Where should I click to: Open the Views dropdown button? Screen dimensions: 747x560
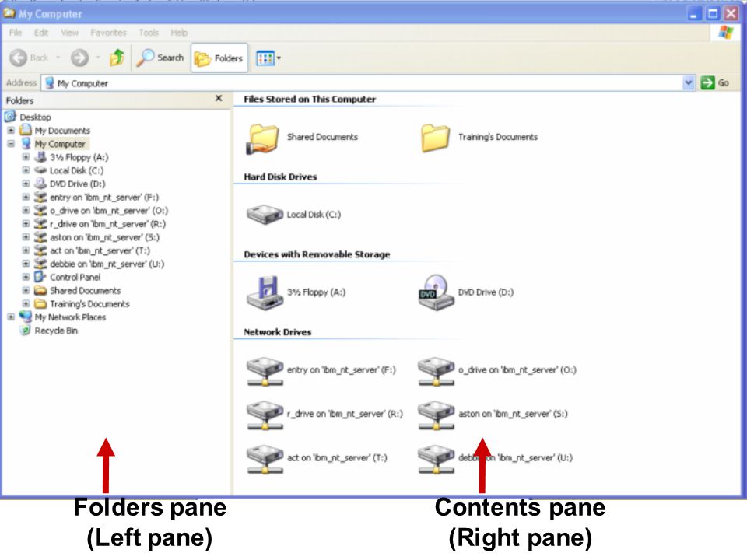[268, 58]
